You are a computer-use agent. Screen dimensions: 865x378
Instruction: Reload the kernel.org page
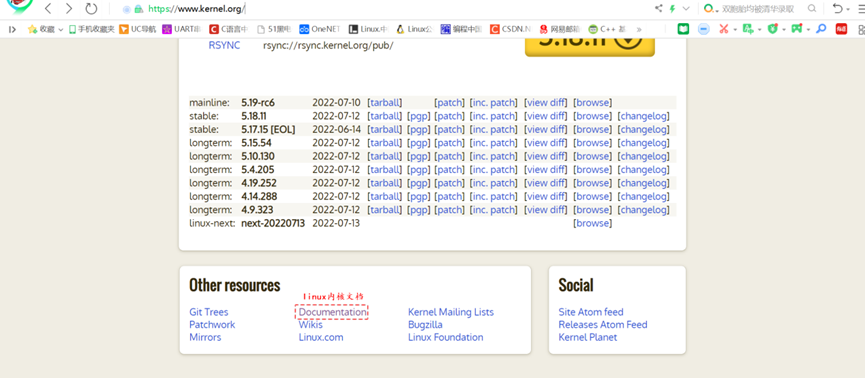click(x=91, y=8)
